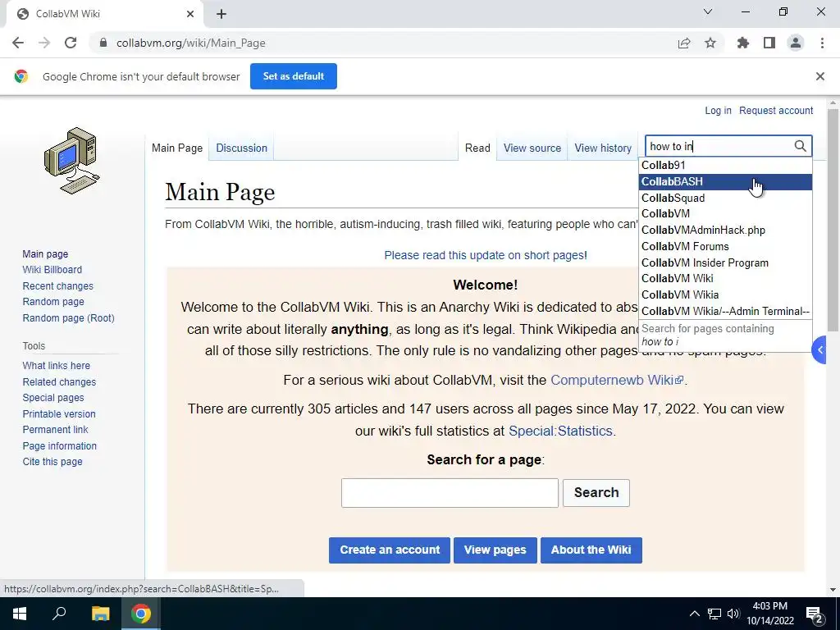Select the CollabVM Wiki suggestion
The width and height of the screenshot is (840, 630).
[725, 279]
